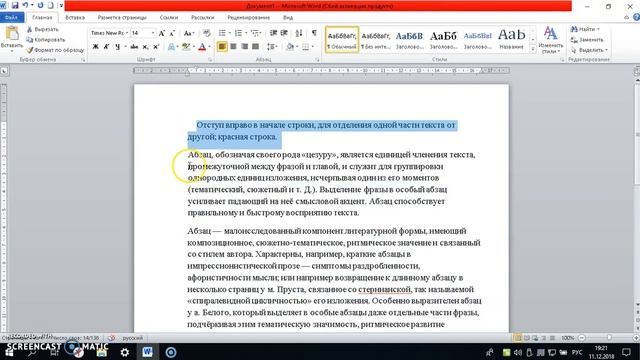
Task: Toggle paragraph marks (¶) display
Action: click(314, 33)
